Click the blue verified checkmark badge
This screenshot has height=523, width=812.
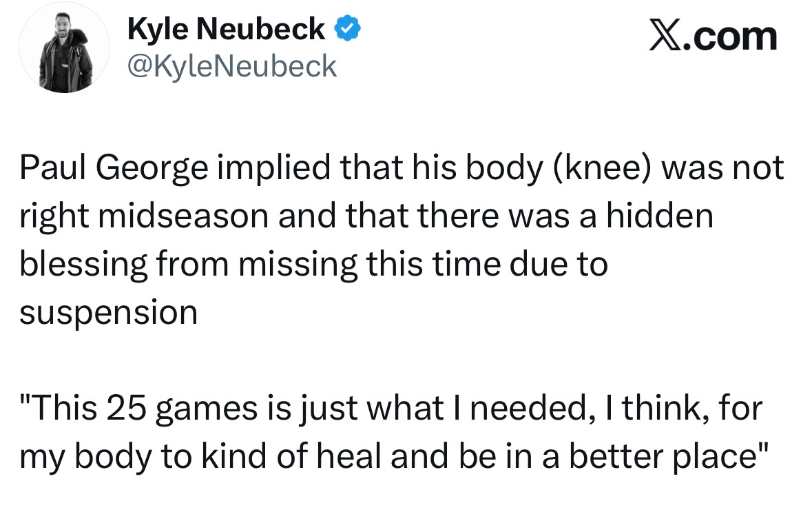(346, 29)
